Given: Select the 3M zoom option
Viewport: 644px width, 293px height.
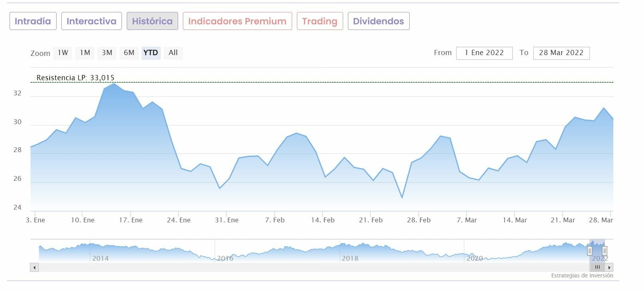Looking at the screenshot, I should pos(107,53).
